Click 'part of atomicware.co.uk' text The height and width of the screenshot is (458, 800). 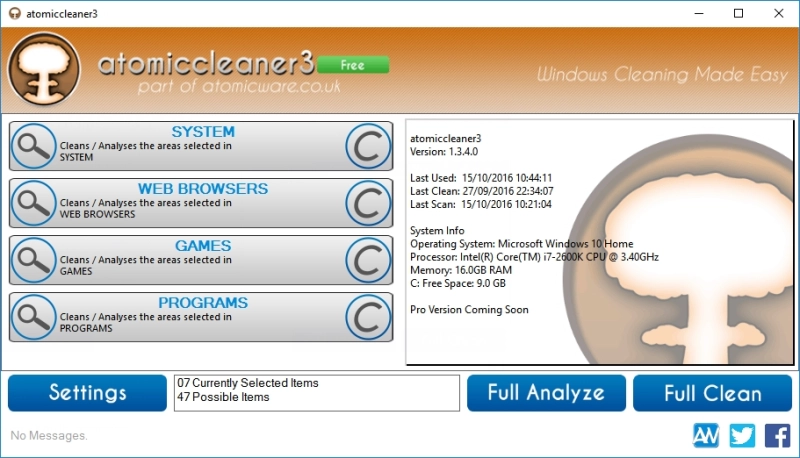pos(239,86)
